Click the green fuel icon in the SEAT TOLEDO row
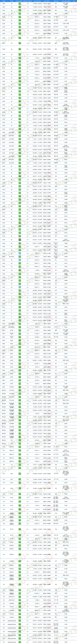 [20, 387]
